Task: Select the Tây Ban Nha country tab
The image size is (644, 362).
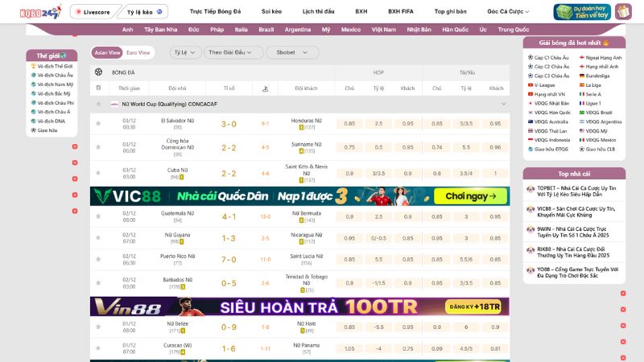Action: (x=160, y=30)
